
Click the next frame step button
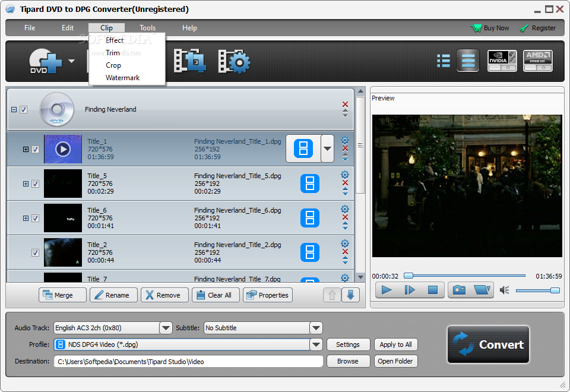(x=410, y=290)
